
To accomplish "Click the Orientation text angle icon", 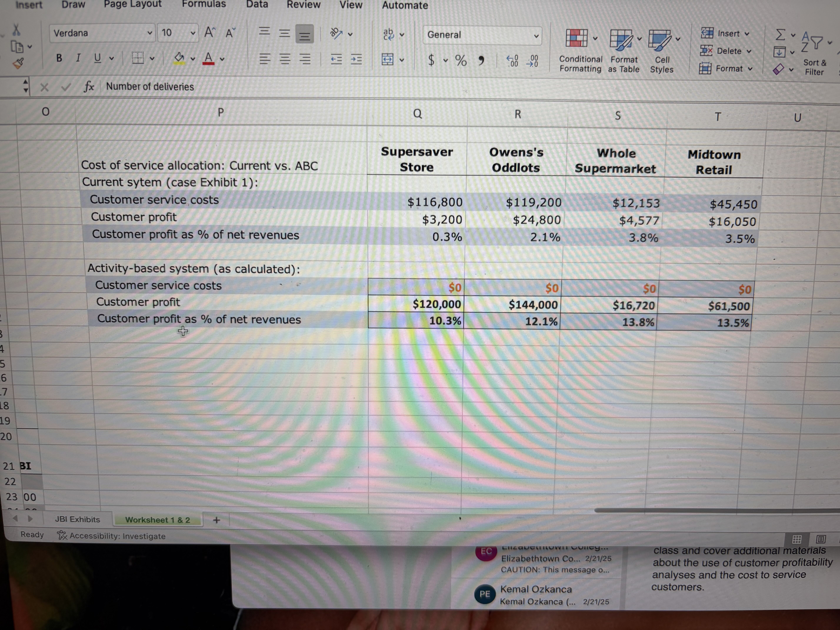I will point(336,33).
